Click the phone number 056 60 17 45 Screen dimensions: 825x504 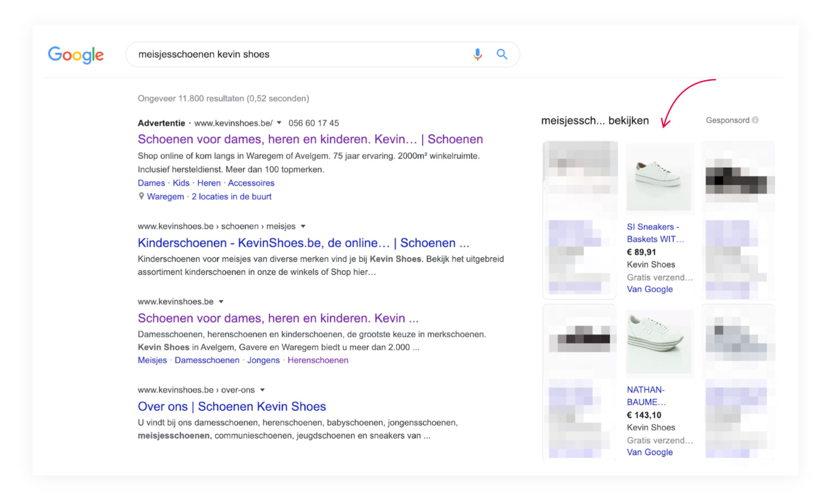click(314, 123)
